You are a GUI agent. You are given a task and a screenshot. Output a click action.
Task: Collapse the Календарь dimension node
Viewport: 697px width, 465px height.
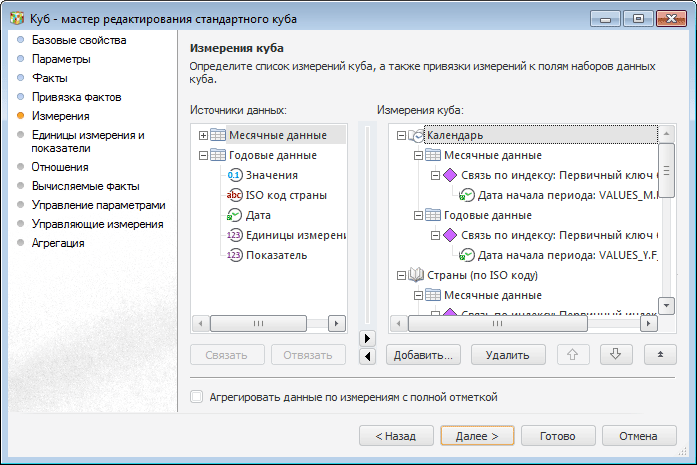coord(401,135)
